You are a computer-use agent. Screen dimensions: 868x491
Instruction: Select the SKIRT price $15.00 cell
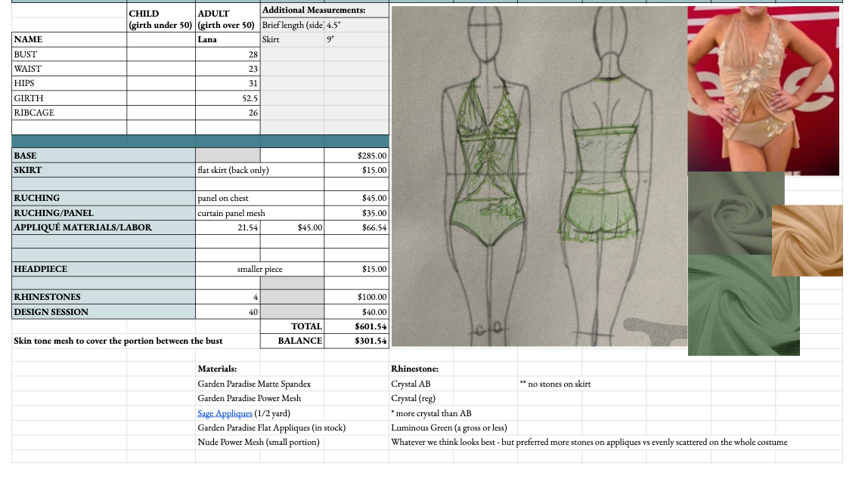coord(357,170)
